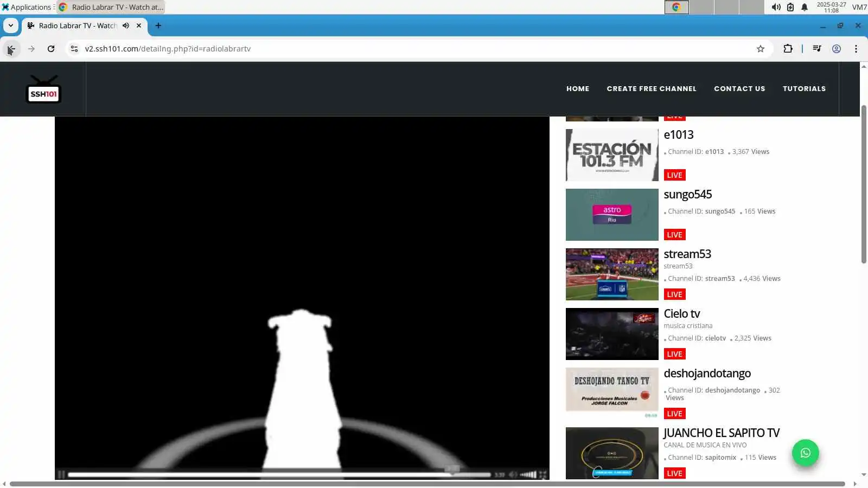Viewport: 868px width, 488px height.
Task: Click the LIVE badge under JUANCHO EL SAPITO
Action: pyautogui.click(x=675, y=473)
